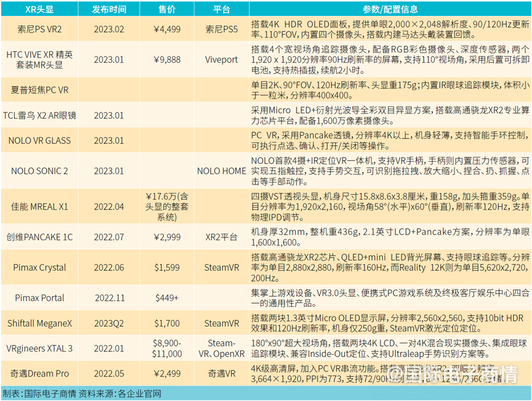Select the price "$1,700"

pos(167,323)
